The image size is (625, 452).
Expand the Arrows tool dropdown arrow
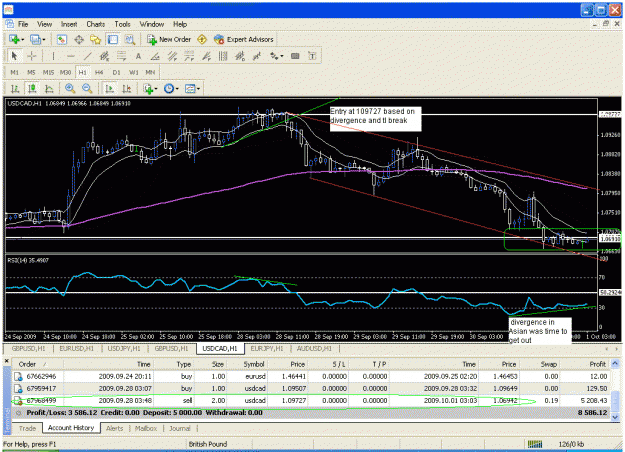pyautogui.click(x=281, y=57)
